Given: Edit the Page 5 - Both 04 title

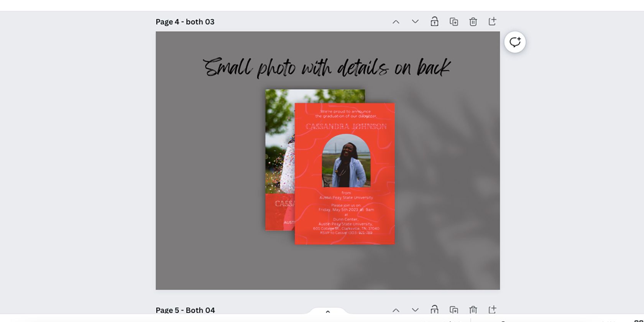Looking at the screenshot, I should [185, 310].
